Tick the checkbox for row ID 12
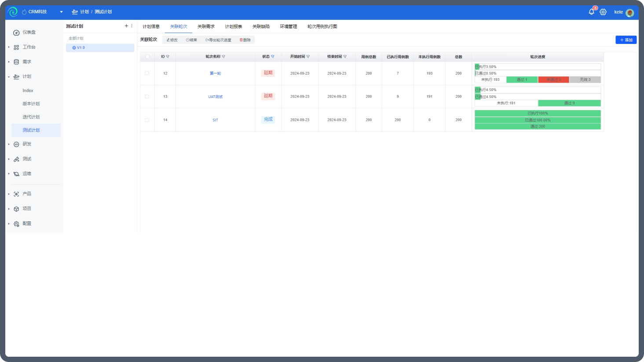Image resolution: width=644 pixels, height=362 pixels. point(147,73)
